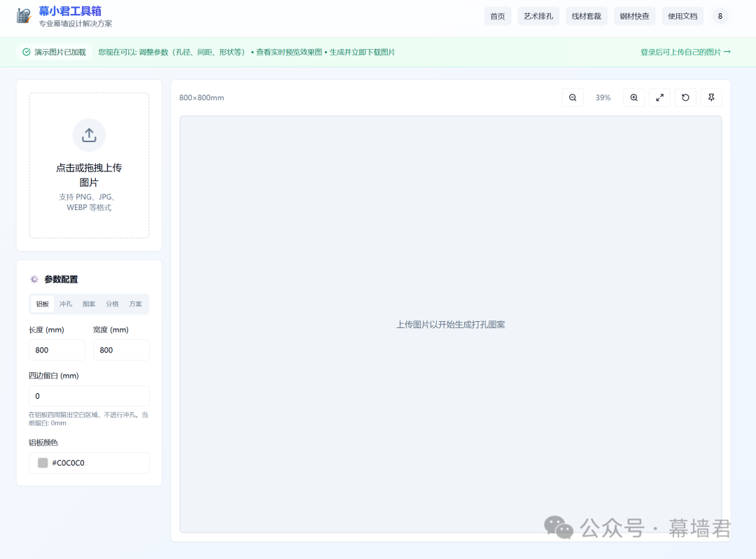Reset the canvas view with the reset icon

685,97
